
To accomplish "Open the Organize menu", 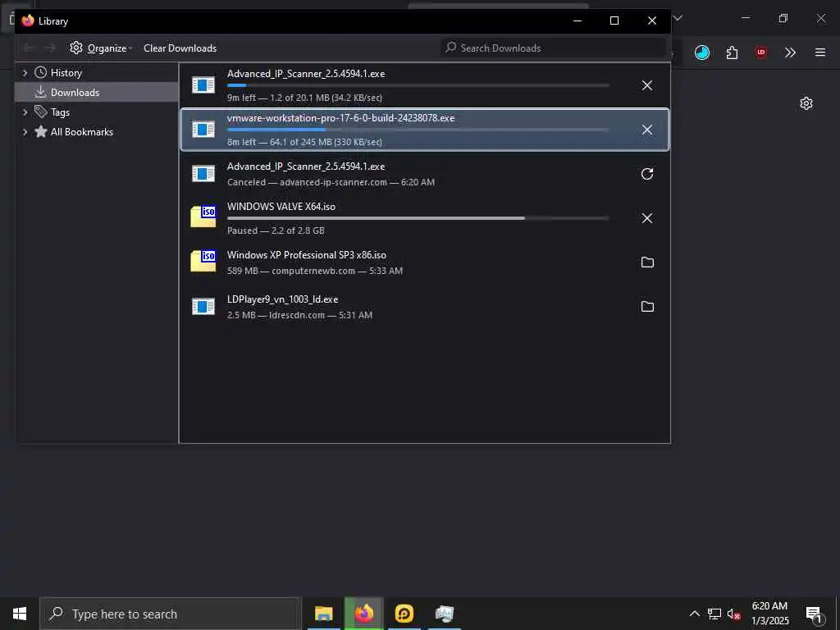I will pos(101,48).
